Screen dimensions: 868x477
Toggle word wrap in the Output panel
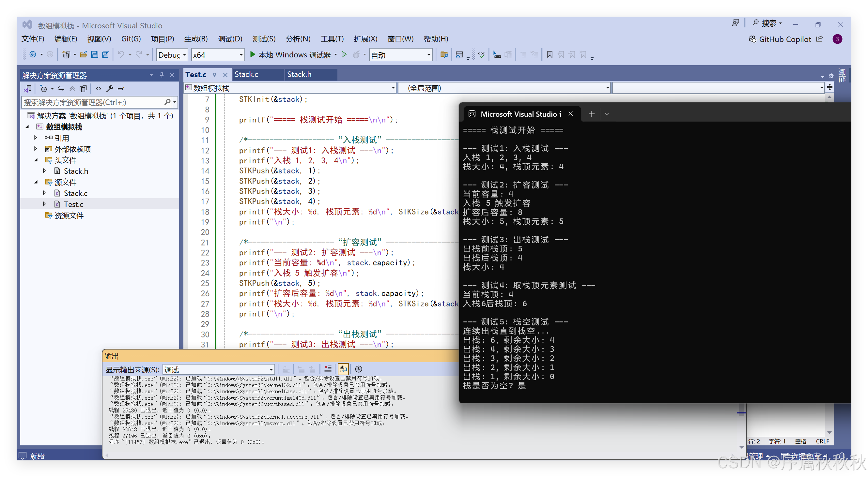click(x=343, y=369)
